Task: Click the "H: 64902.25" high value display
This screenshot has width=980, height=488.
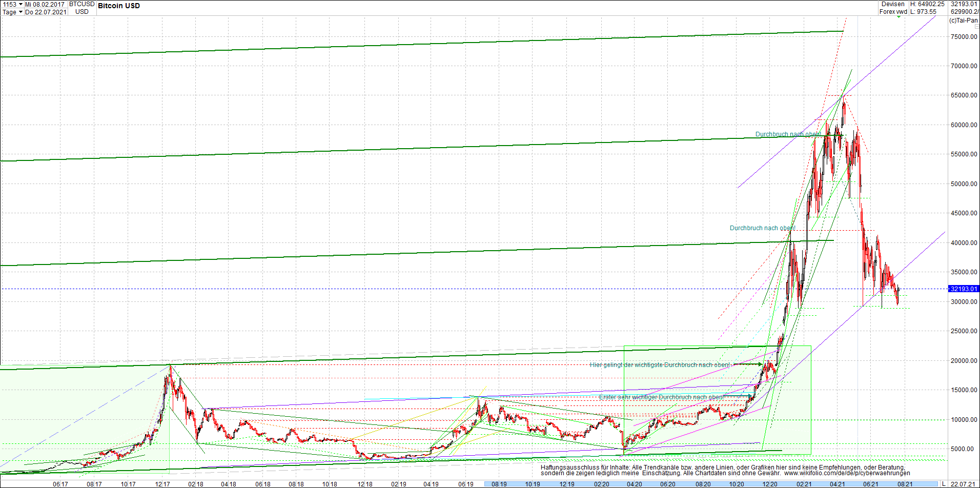Action: (926, 4)
